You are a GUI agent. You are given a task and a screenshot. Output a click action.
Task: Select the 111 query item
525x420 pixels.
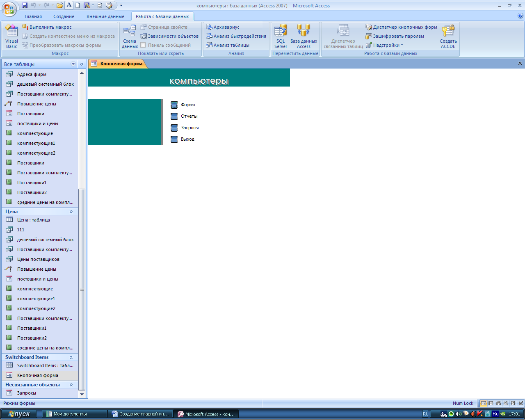pos(40,230)
